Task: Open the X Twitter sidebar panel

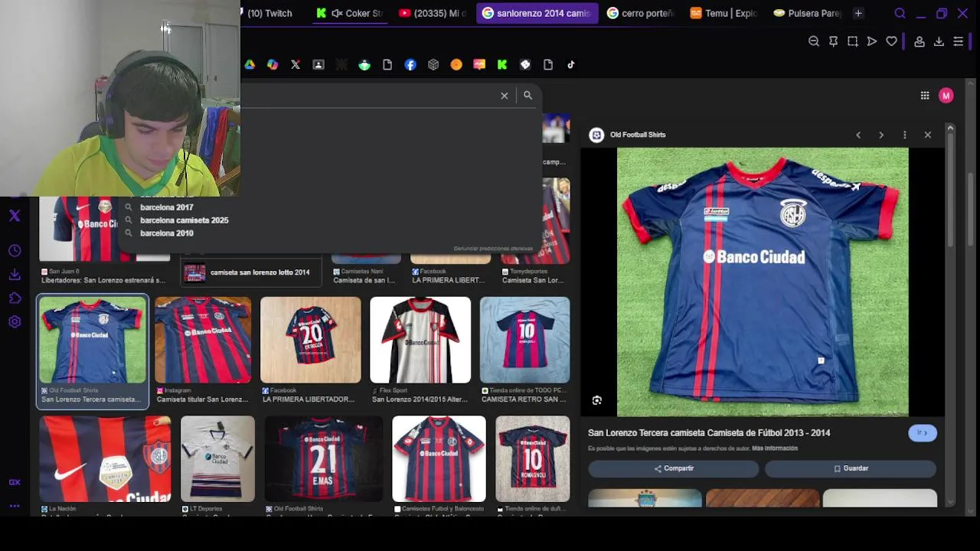Action: 15,216
